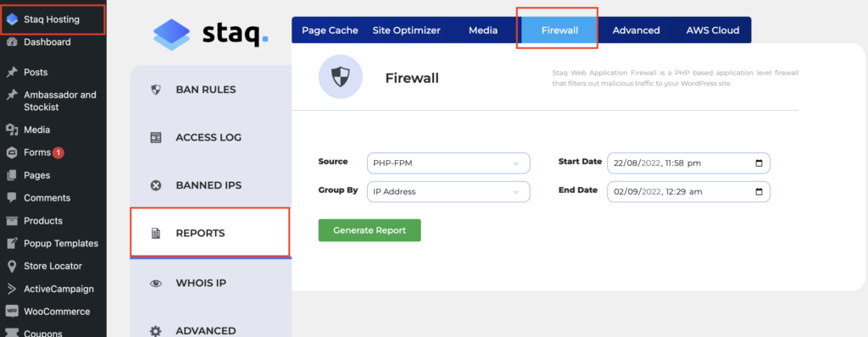The image size is (868, 337).
Task: Expand the Group By dropdown showing IP Address
Action: click(x=448, y=191)
